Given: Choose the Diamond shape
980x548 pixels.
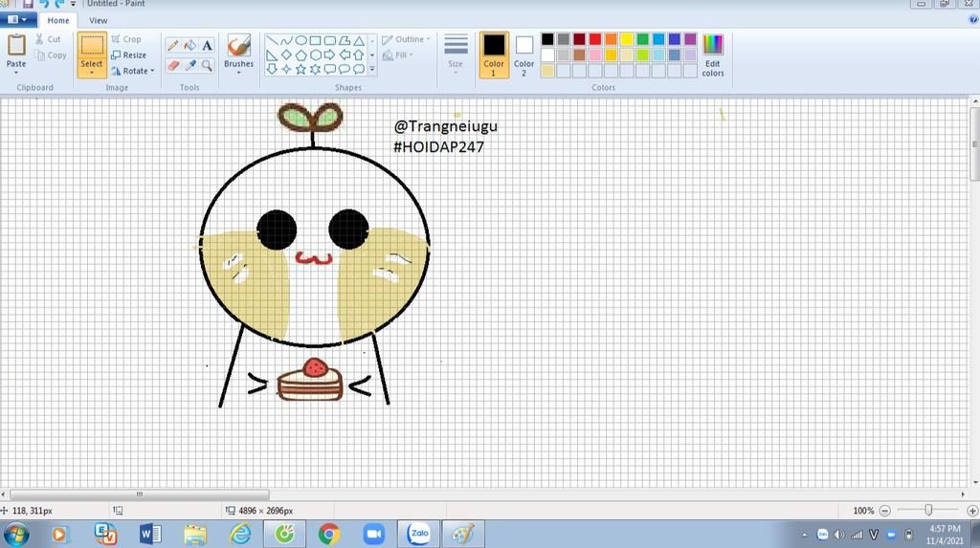Looking at the screenshot, I should [286, 55].
